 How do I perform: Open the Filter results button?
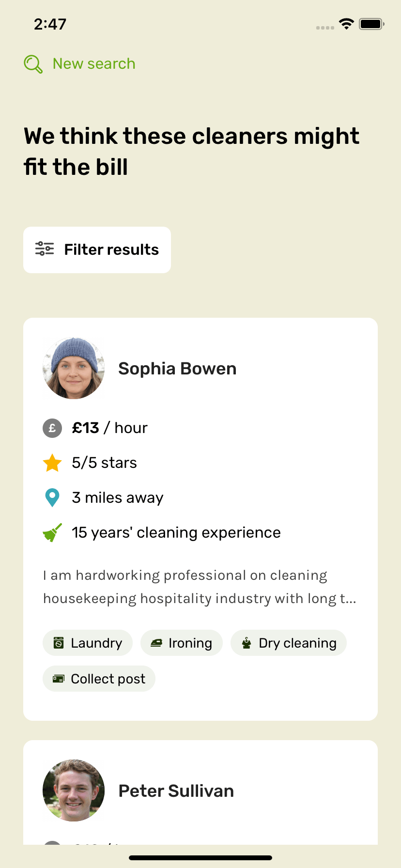click(x=97, y=250)
